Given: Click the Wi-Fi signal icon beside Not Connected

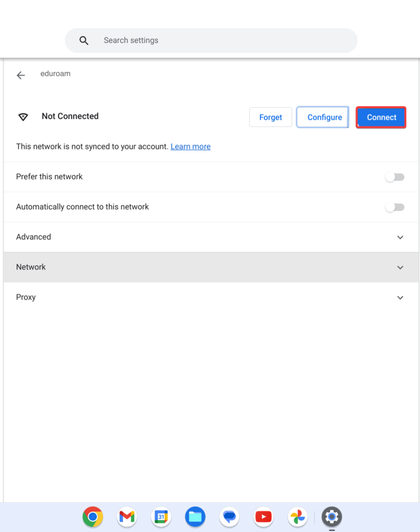Looking at the screenshot, I should (x=23, y=117).
